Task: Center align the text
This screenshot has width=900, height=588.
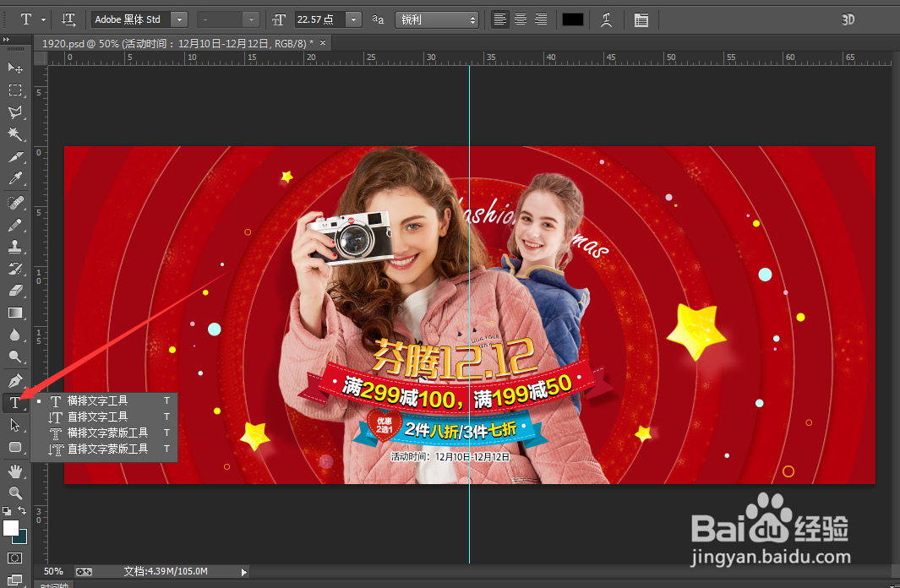Action: click(x=520, y=19)
